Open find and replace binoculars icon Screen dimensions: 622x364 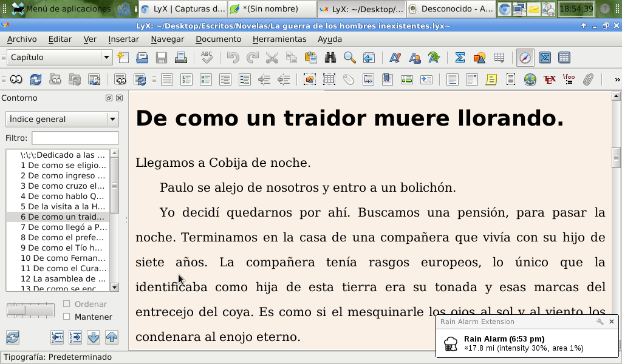pyautogui.click(x=330, y=58)
